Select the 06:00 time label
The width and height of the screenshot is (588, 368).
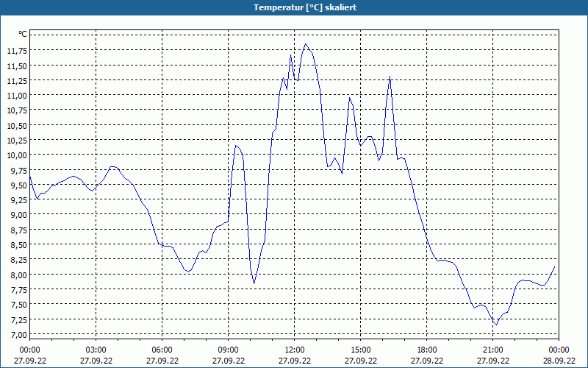click(x=162, y=350)
